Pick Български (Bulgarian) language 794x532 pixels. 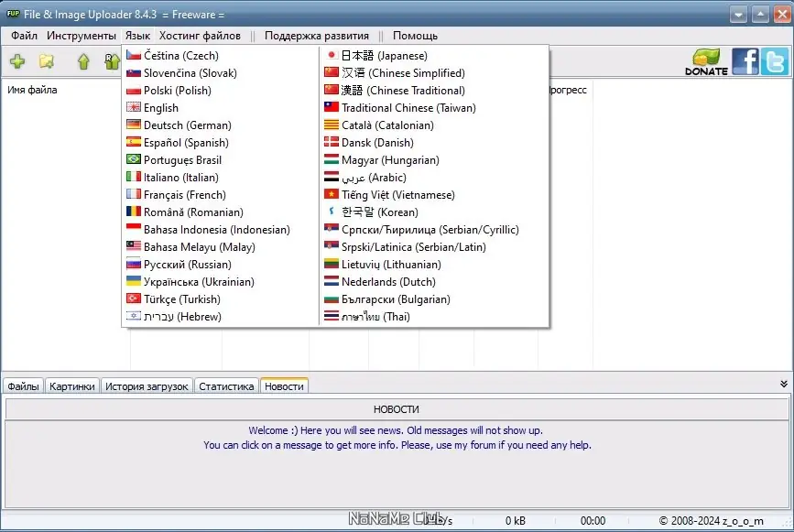[434, 299]
